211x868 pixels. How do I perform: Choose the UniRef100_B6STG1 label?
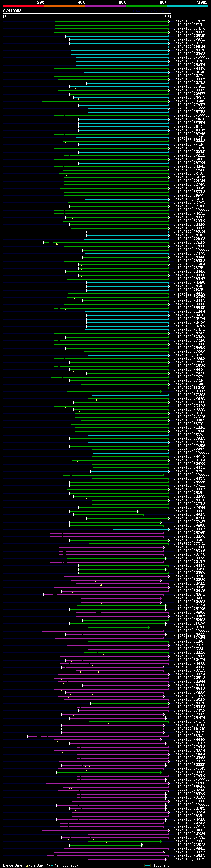(x=189, y=424)
